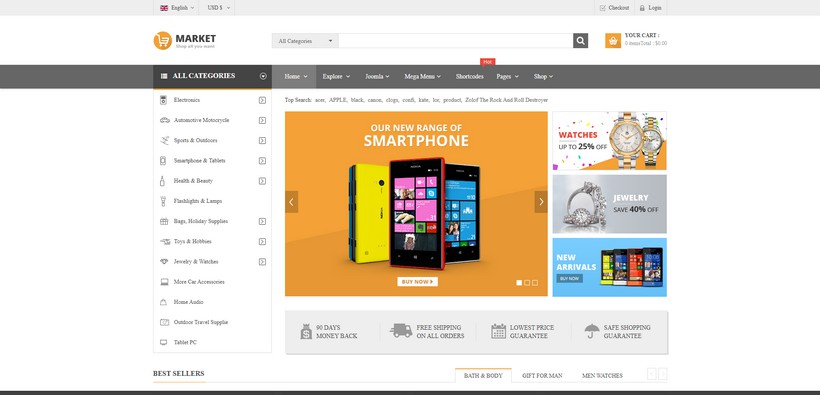820x395 pixels.
Task: Expand the Smartphone & Tablets submenu arrow
Action: click(263, 161)
